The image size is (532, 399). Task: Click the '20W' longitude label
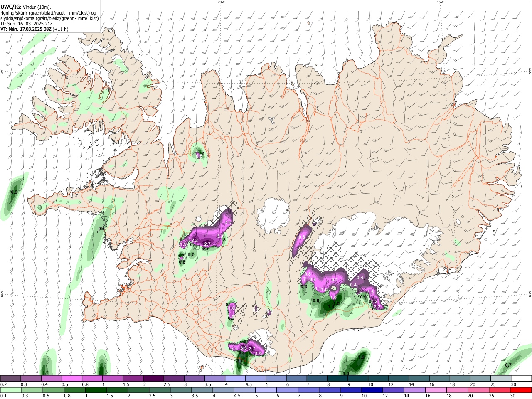click(x=221, y=2)
